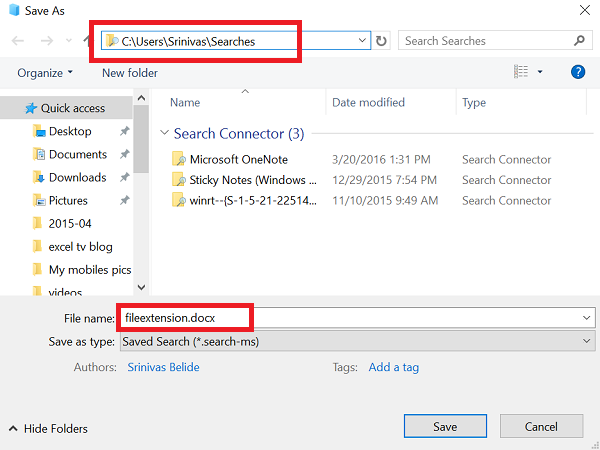This screenshot has width=600, height=450.
Task: Click the Desktop folder icon in the sidebar
Action: click(39, 131)
